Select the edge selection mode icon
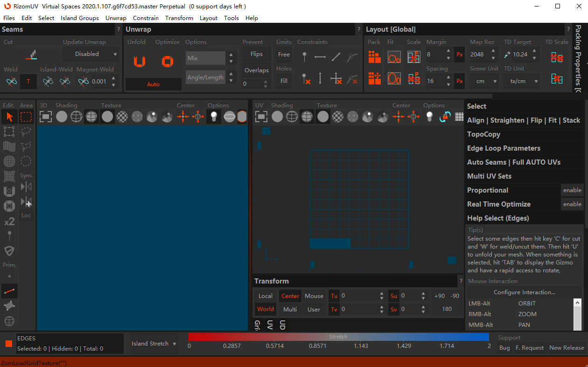 tap(9, 291)
